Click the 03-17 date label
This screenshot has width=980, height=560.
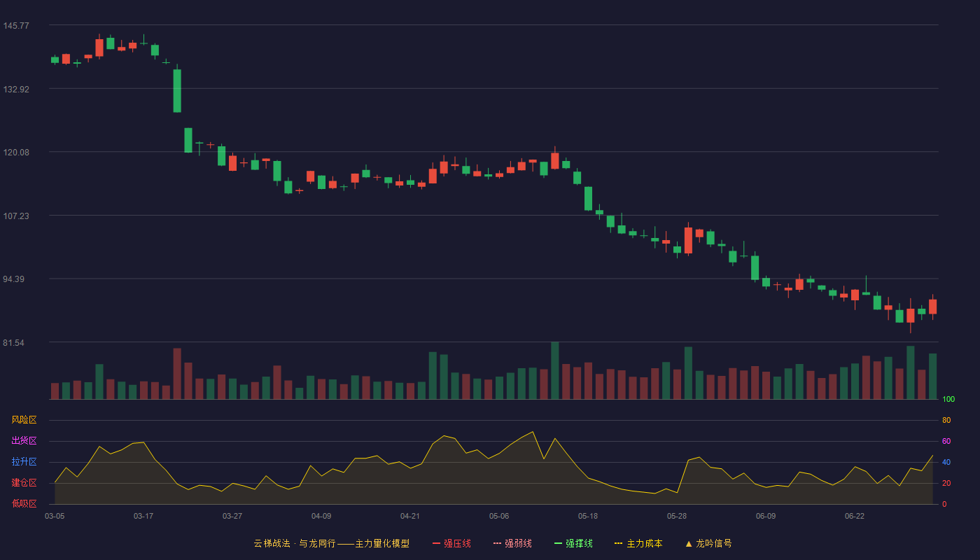(x=143, y=516)
